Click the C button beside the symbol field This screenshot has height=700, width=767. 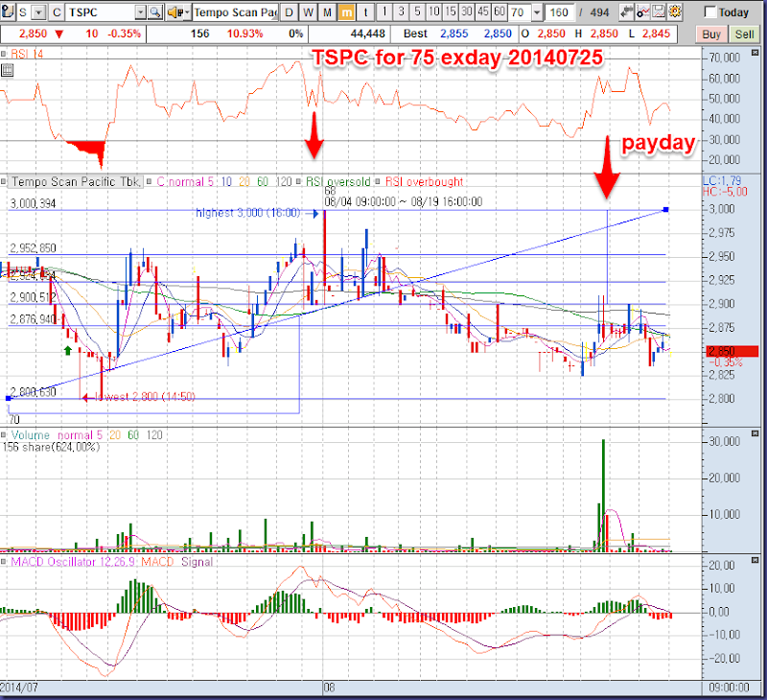(x=56, y=12)
